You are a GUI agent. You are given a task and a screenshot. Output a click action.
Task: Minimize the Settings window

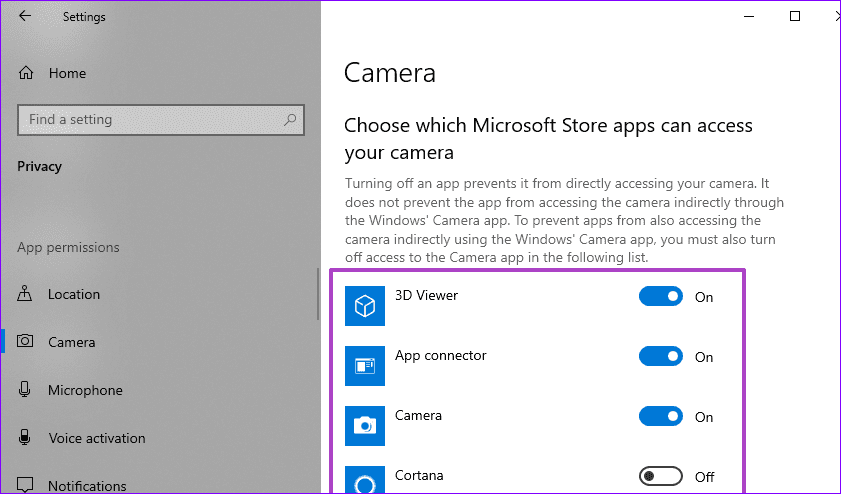click(749, 17)
